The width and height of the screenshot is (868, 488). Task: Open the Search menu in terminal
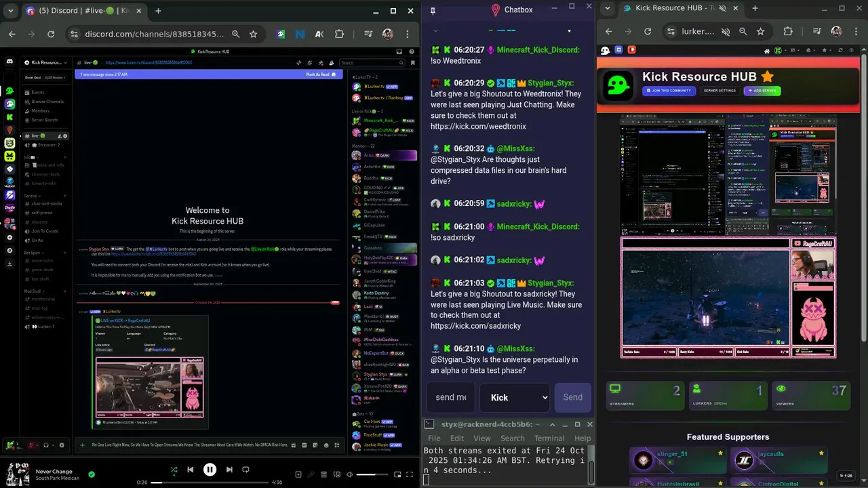pos(512,439)
